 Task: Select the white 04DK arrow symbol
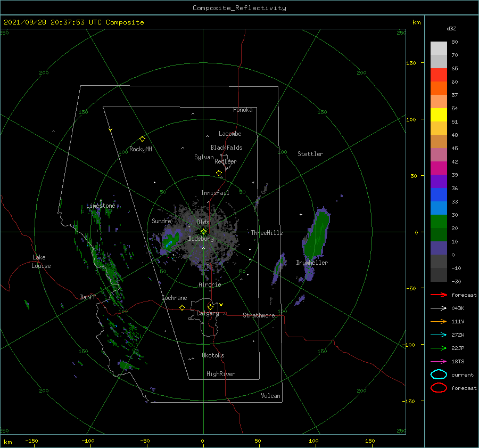point(439,308)
